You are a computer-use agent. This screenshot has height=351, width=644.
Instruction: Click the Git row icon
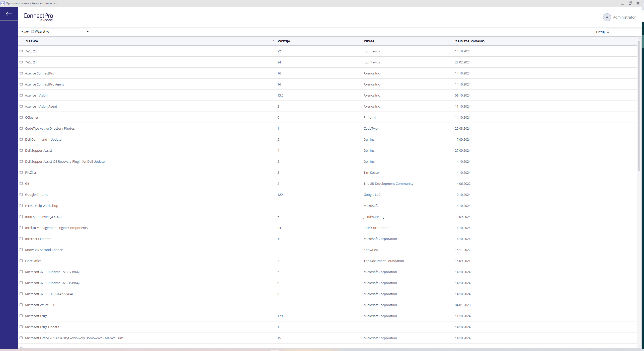click(21, 184)
